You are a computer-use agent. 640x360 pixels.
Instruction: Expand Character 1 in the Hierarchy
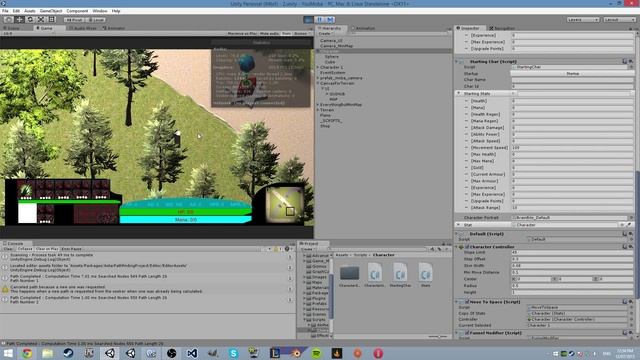pyautogui.click(x=318, y=67)
